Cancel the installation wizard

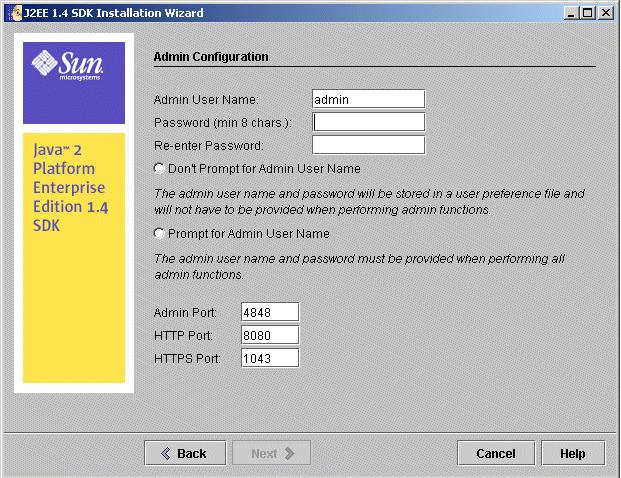click(x=496, y=453)
